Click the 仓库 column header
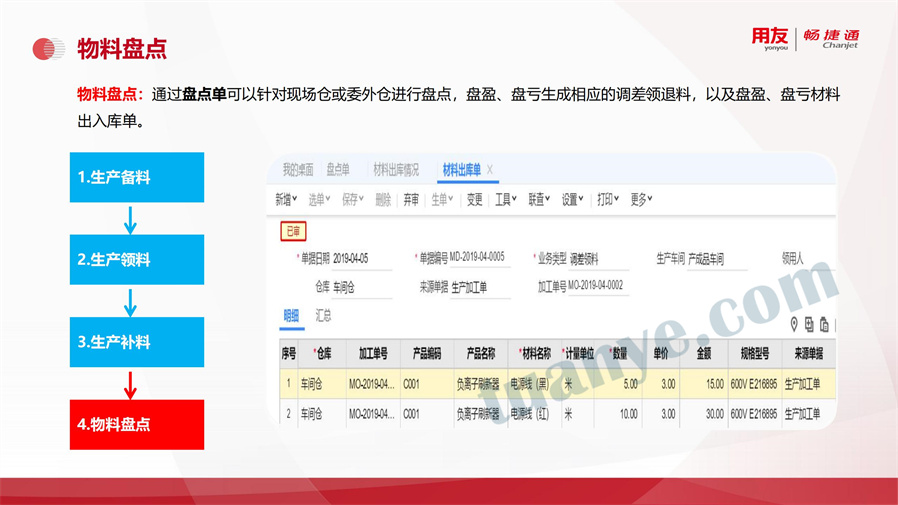 pos(322,354)
